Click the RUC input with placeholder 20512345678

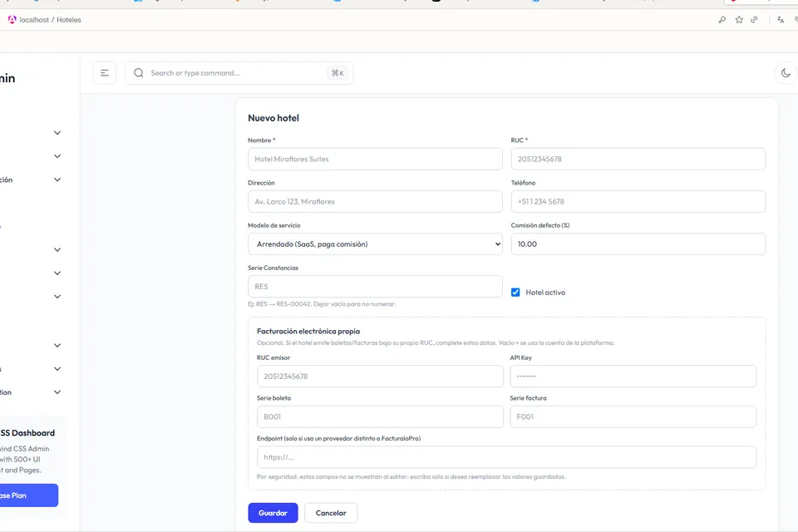638,159
